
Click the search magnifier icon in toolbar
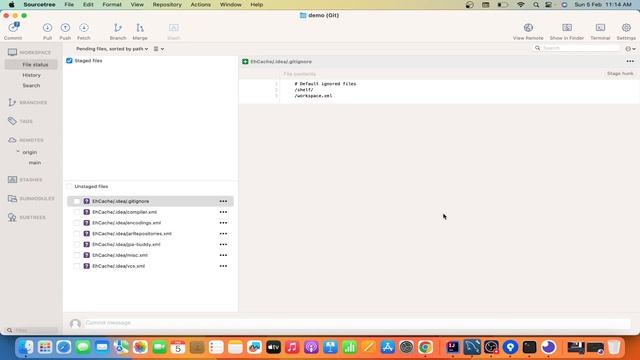coord(538,48)
